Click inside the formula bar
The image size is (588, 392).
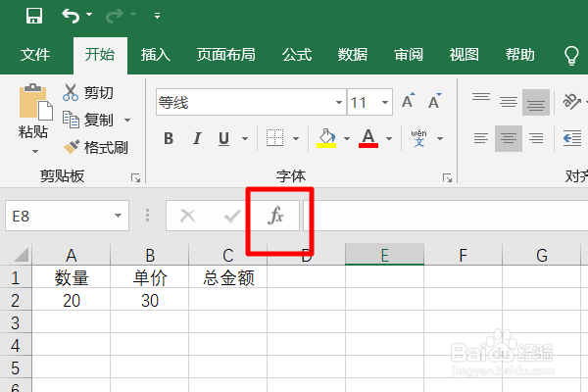pos(446,216)
